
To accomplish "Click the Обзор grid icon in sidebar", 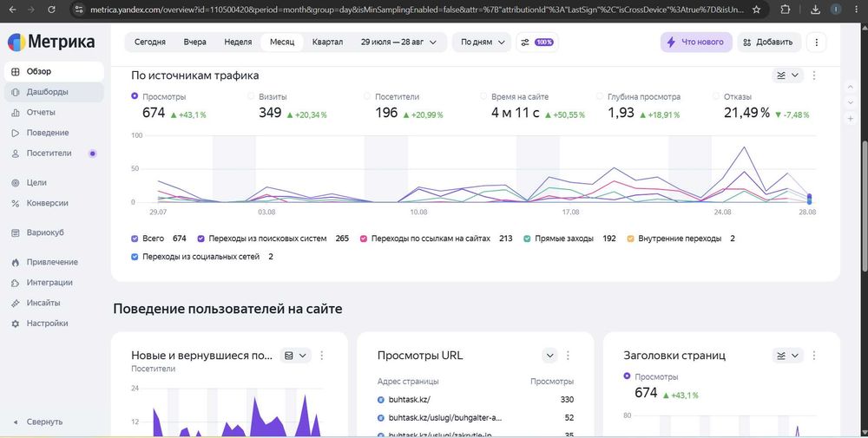I will point(16,71).
